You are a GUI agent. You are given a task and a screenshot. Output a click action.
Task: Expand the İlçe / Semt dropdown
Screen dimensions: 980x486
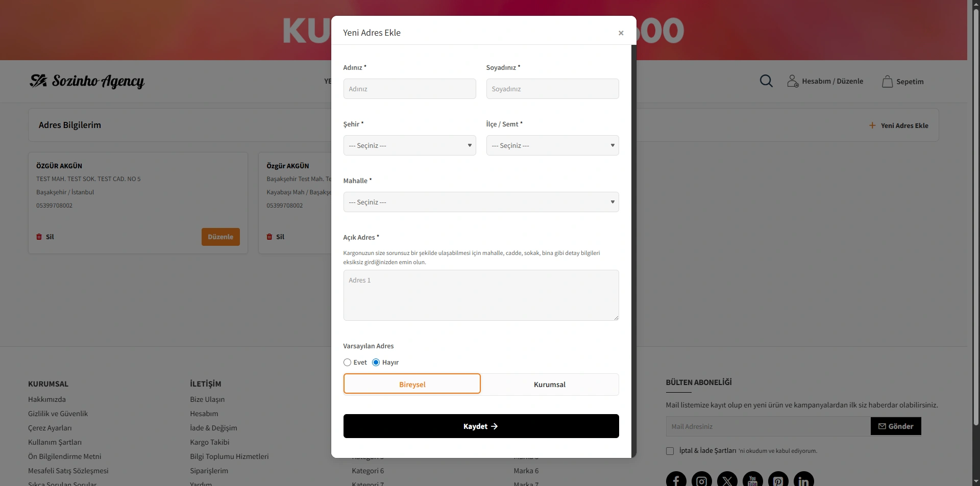552,146
